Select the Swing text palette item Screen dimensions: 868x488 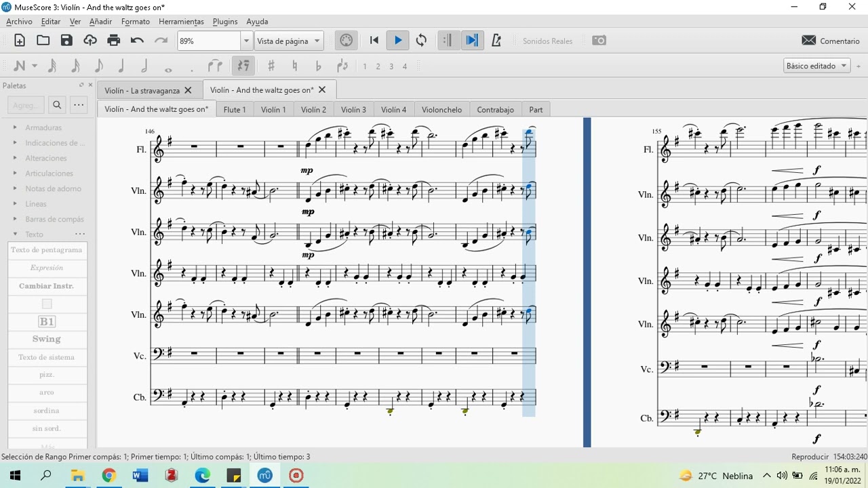pos(47,339)
